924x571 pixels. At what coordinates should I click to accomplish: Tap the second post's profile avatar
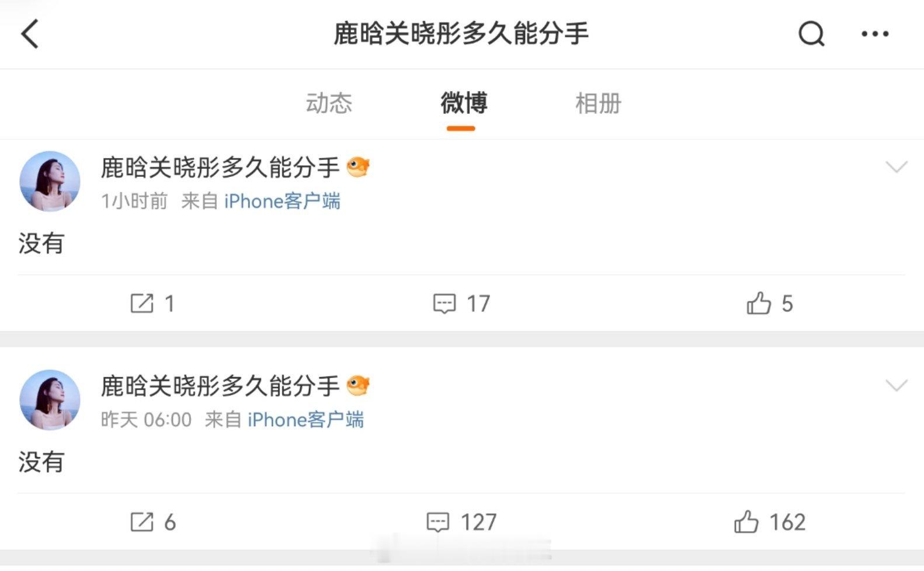click(50, 400)
